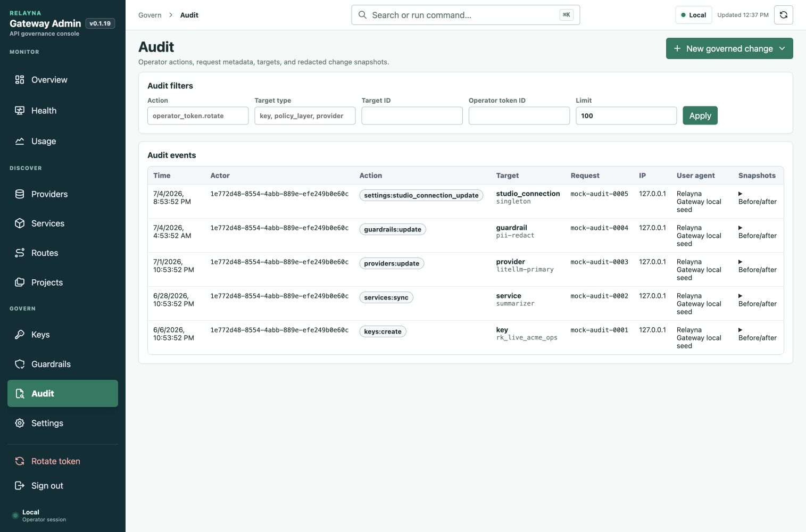Select Providers in the Discover section

(63, 194)
